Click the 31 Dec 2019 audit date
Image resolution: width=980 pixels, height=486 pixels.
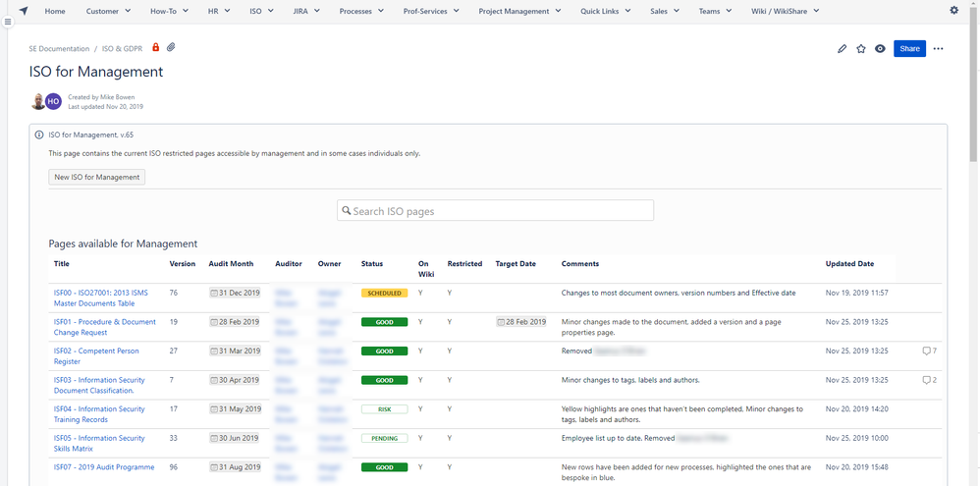click(x=235, y=293)
